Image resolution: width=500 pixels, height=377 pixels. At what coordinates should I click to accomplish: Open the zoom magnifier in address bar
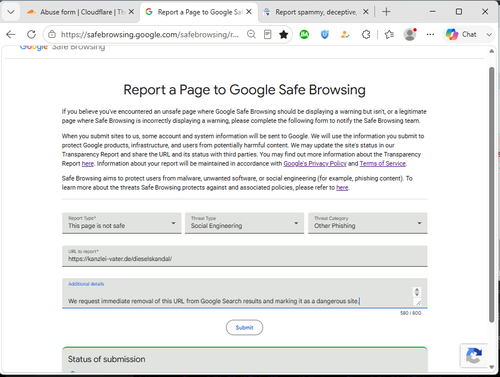(251, 34)
